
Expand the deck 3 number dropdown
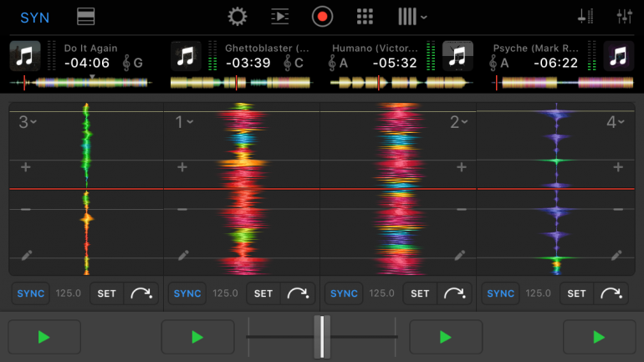[x=28, y=123]
